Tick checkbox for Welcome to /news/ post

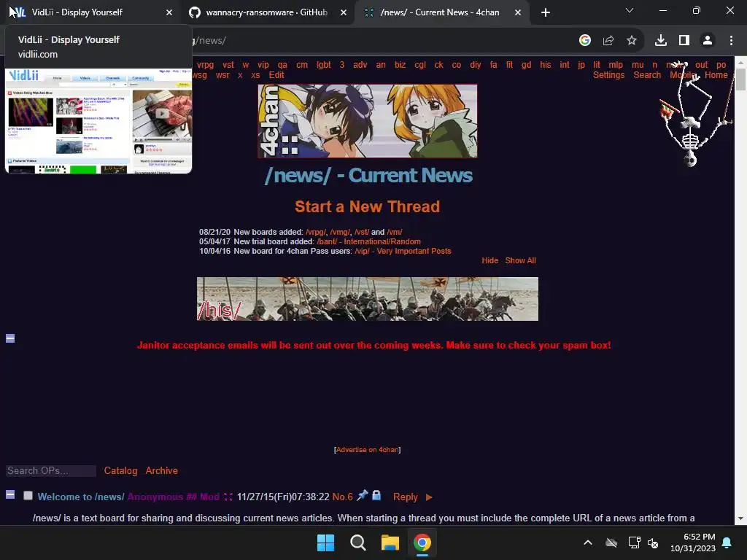pos(28,496)
